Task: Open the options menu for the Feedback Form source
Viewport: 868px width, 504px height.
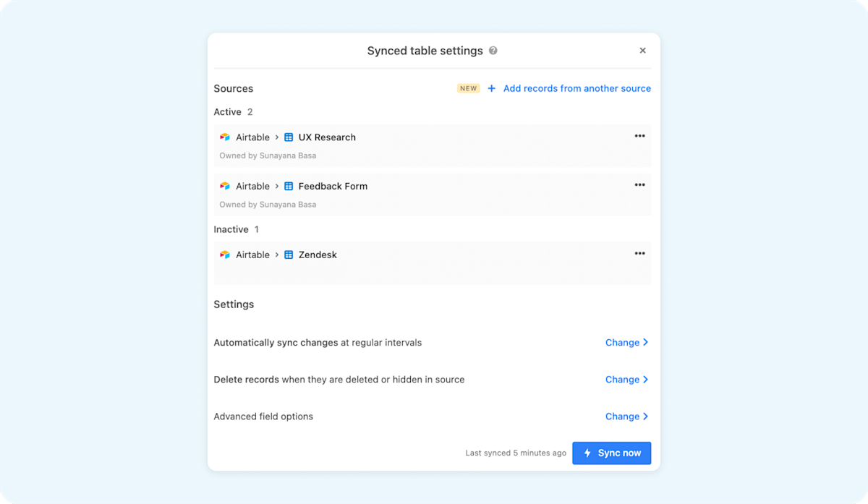Action: (x=639, y=184)
